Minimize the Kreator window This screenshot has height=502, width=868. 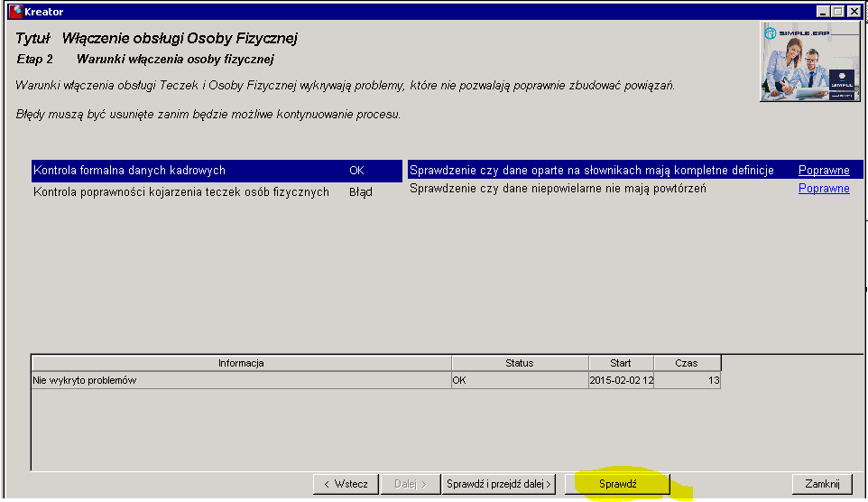(823, 11)
